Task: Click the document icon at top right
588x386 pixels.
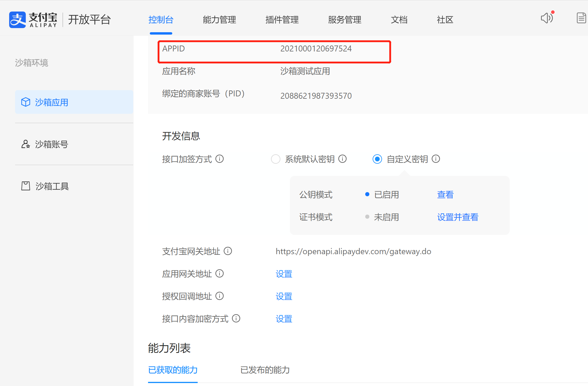Action: 581,18
